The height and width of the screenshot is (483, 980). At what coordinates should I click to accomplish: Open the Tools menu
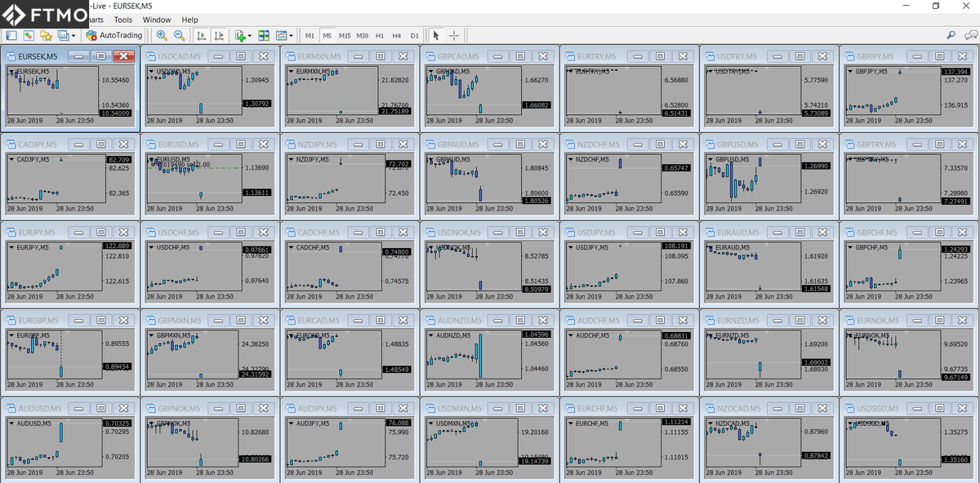pyautogui.click(x=122, y=20)
